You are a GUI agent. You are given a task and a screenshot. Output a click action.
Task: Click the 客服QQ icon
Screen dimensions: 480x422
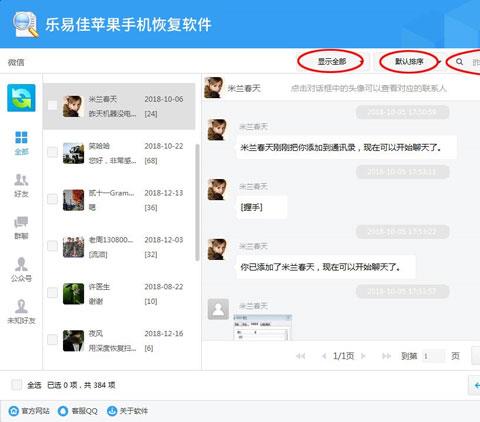point(63,411)
